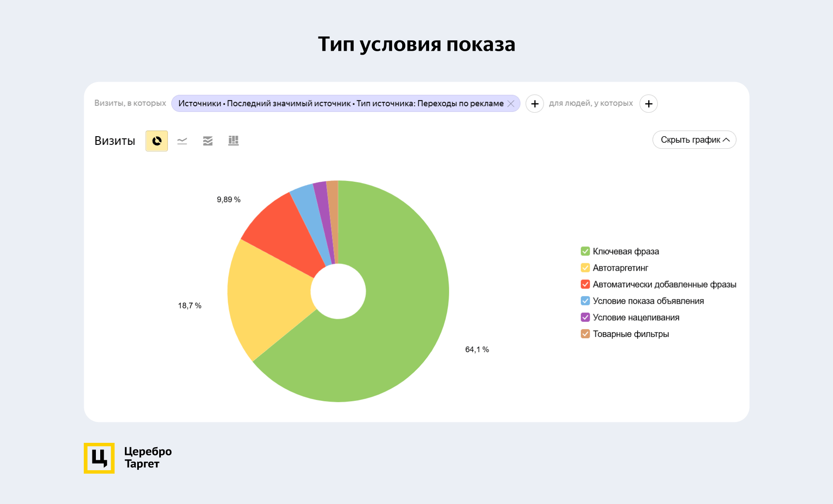Switch to line chart view icon
The height and width of the screenshot is (504, 833).
[x=182, y=141]
